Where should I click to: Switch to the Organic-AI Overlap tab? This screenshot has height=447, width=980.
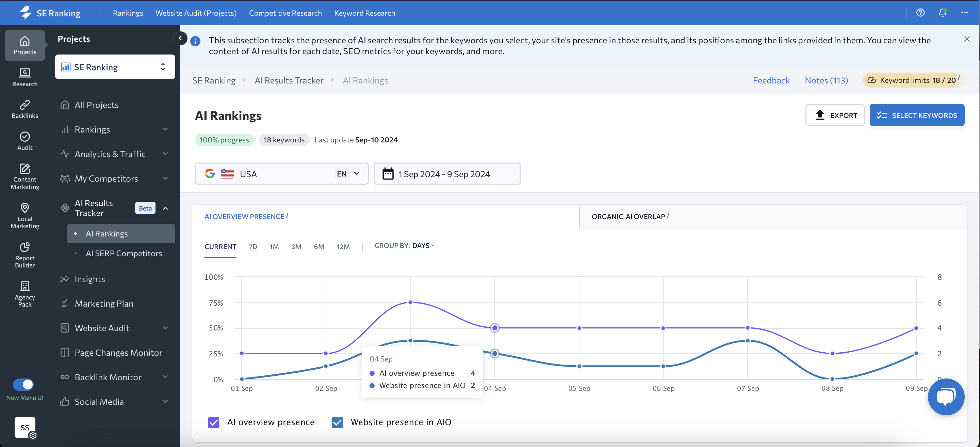(x=628, y=217)
